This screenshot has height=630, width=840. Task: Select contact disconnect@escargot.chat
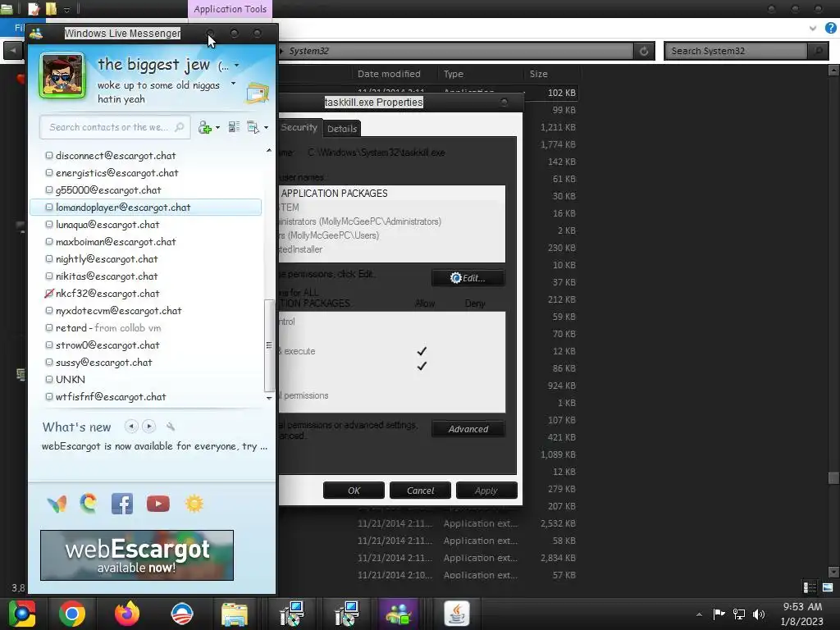pos(115,156)
